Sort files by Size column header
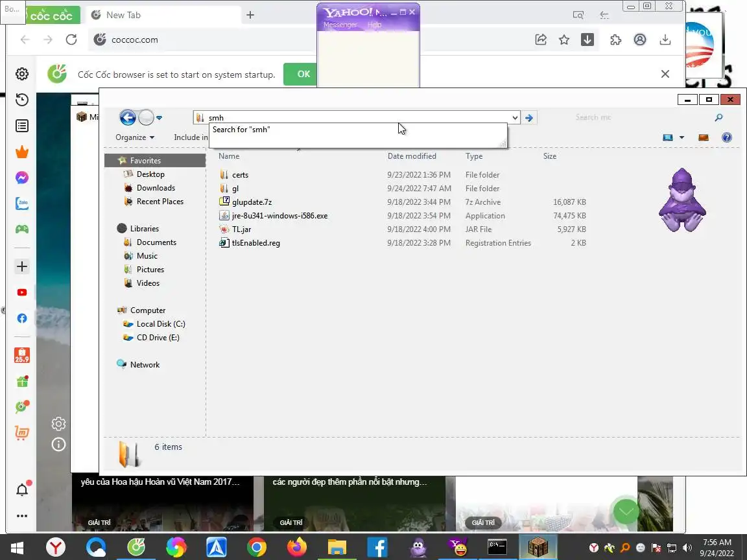The image size is (747, 560). point(550,156)
